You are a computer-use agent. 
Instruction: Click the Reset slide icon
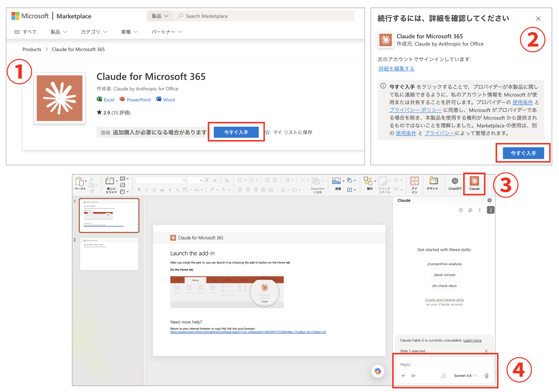123,185
